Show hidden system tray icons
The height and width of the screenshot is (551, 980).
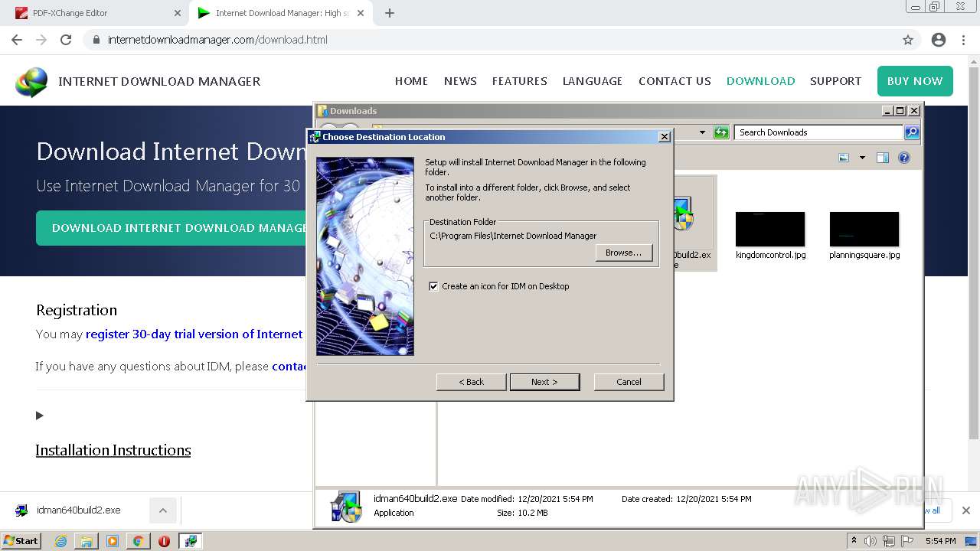click(x=854, y=541)
